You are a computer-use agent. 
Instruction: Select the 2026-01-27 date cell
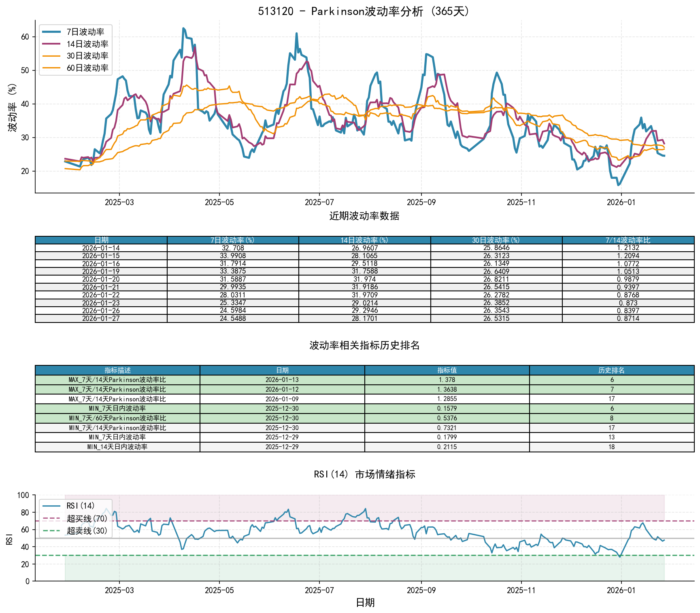point(101,318)
